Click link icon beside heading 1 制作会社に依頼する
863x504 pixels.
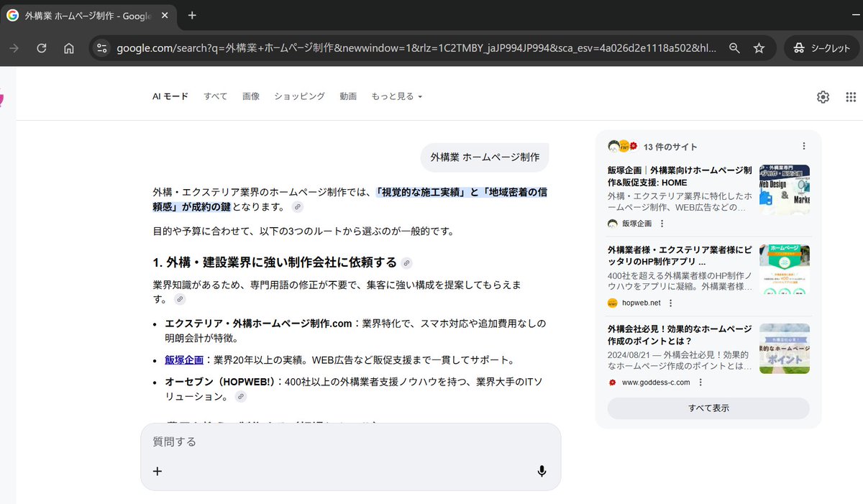pyautogui.click(x=407, y=262)
